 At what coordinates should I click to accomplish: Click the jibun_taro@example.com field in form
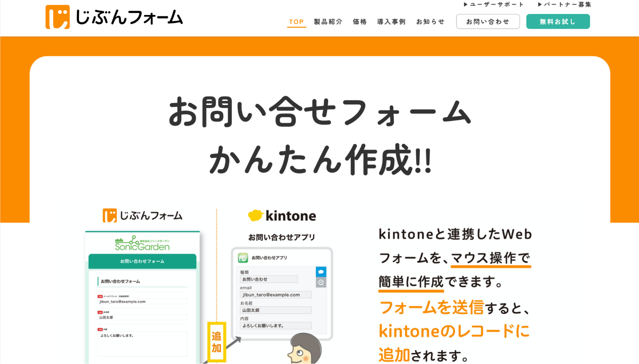coord(143,302)
